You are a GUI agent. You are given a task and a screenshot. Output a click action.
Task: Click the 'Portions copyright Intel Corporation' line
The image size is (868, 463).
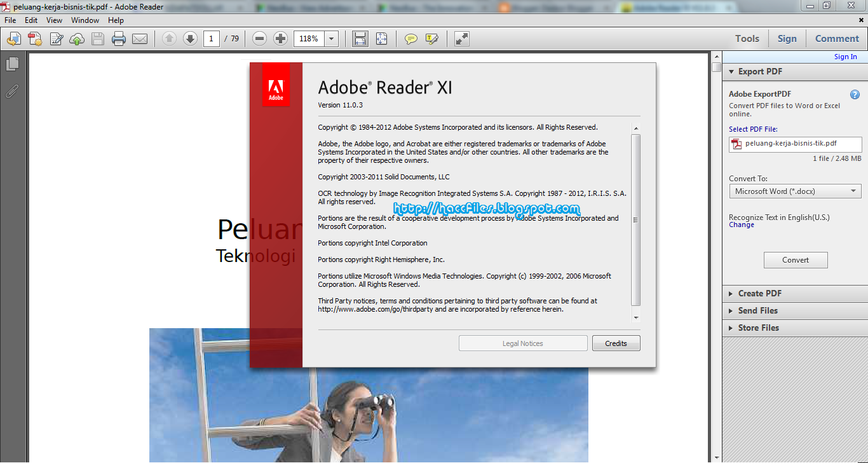372,243
